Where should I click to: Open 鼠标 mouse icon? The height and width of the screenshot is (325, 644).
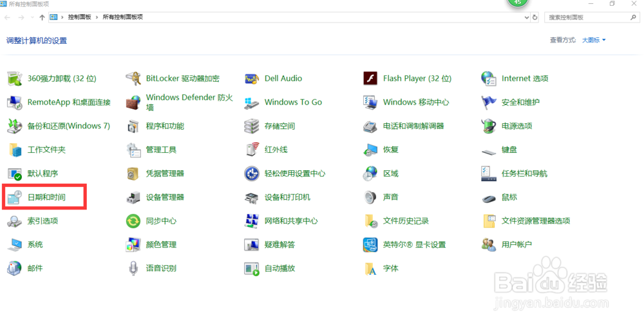[x=489, y=199]
